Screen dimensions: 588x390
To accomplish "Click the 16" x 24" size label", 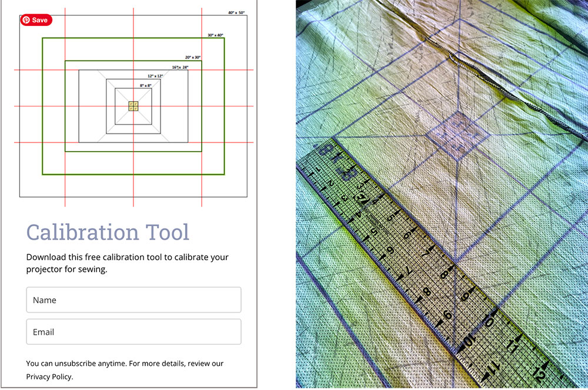I will pos(180,68).
